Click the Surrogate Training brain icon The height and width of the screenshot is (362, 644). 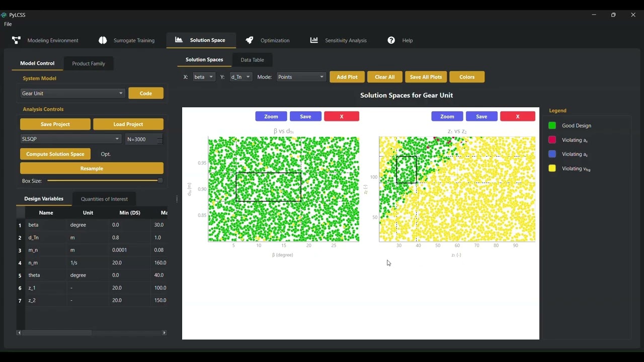tap(103, 40)
